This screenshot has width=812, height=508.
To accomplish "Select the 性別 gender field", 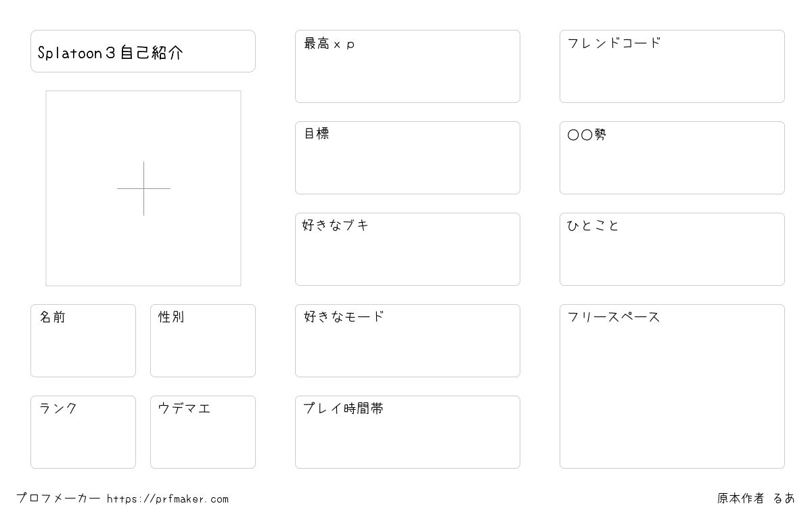I will [x=203, y=341].
